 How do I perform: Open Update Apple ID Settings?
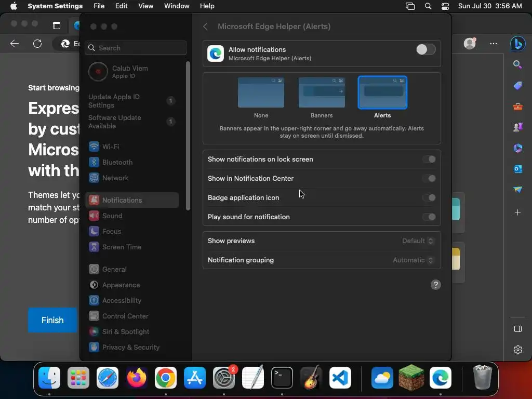point(131,101)
